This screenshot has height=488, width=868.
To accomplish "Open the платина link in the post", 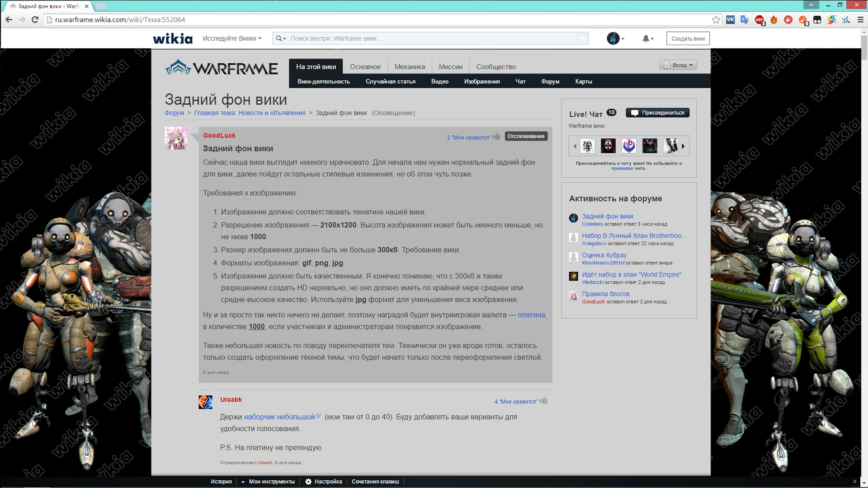I will (x=531, y=315).
